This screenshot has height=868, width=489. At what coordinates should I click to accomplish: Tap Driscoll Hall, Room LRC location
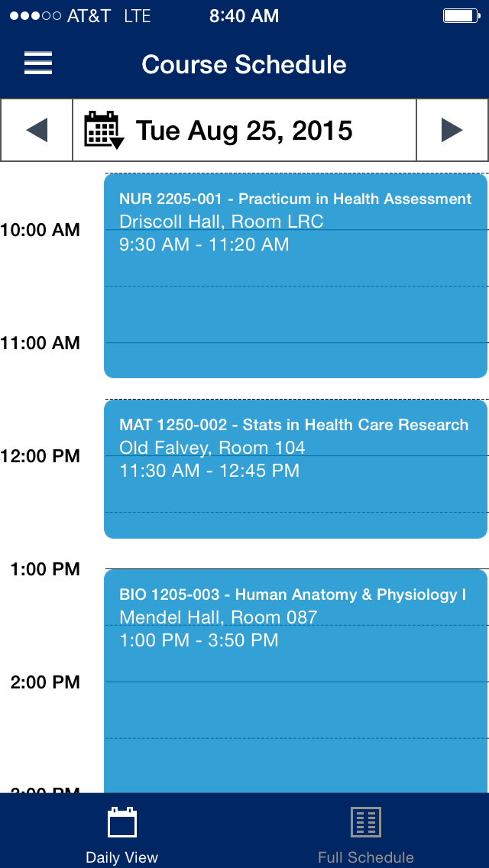click(222, 222)
